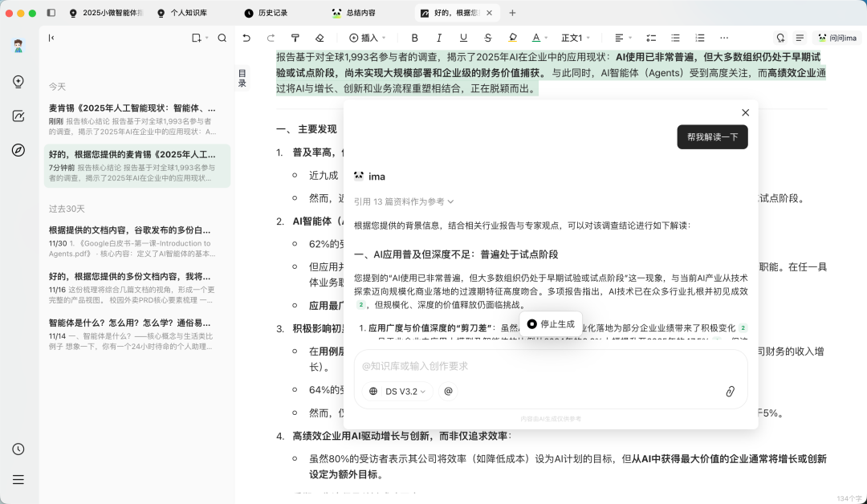Screen dimensions: 867x504
Task: Click the Undo icon in the toolbar
Action: 246,38
